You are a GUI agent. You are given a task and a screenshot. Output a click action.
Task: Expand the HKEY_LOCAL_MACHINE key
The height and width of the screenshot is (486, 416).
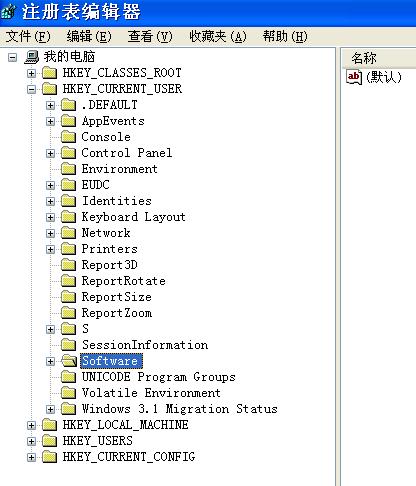pyautogui.click(x=31, y=425)
